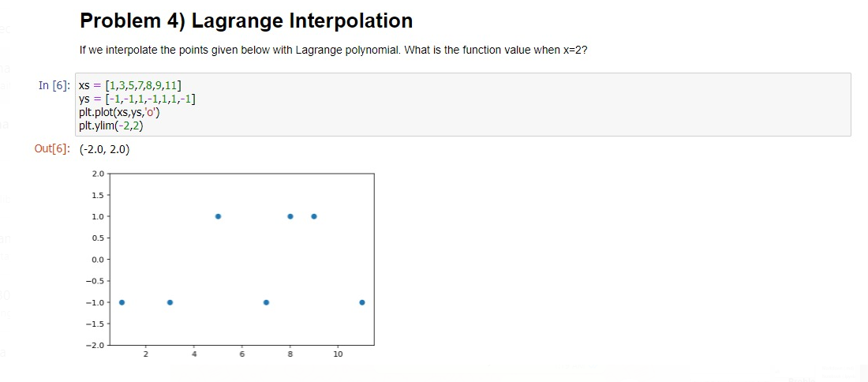Click the data point at x=8

click(290, 216)
